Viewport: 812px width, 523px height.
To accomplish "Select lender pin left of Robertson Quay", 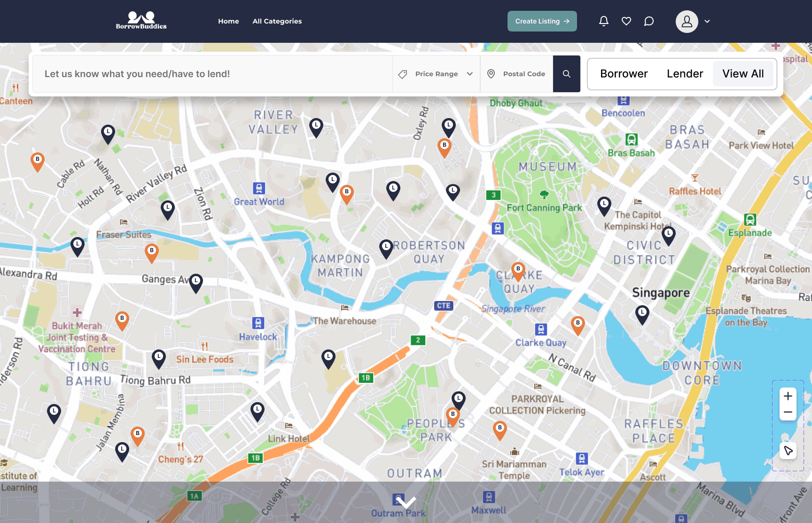I will (386, 249).
